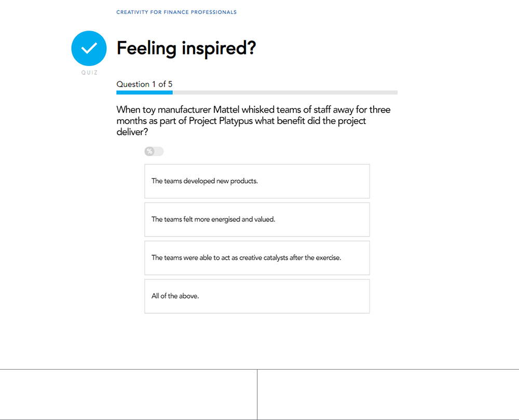The width and height of the screenshot is (519, 420).
Task: Click the blue filled part of progress bar
Action: coord(144,92)
